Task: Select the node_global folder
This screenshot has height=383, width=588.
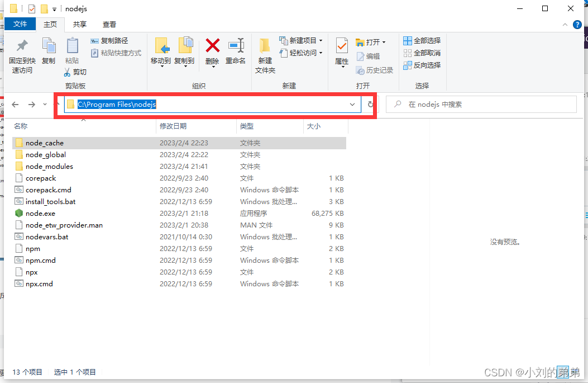Action: [179, 155]
